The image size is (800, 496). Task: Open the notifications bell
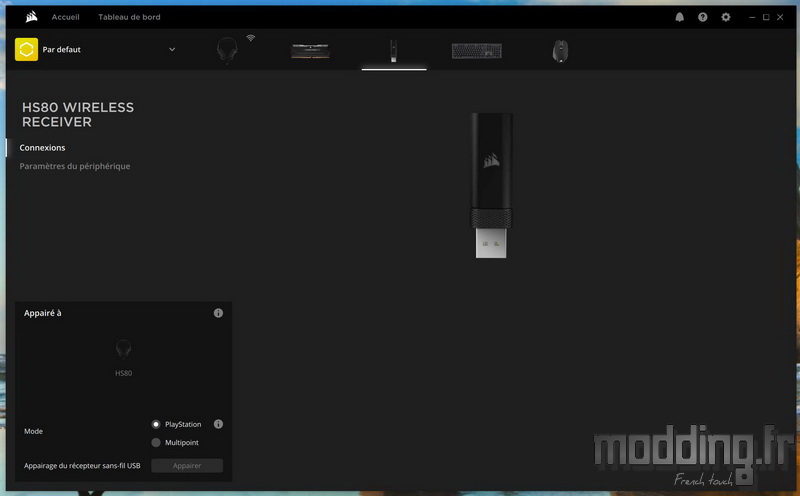click(x=680, y=17)
